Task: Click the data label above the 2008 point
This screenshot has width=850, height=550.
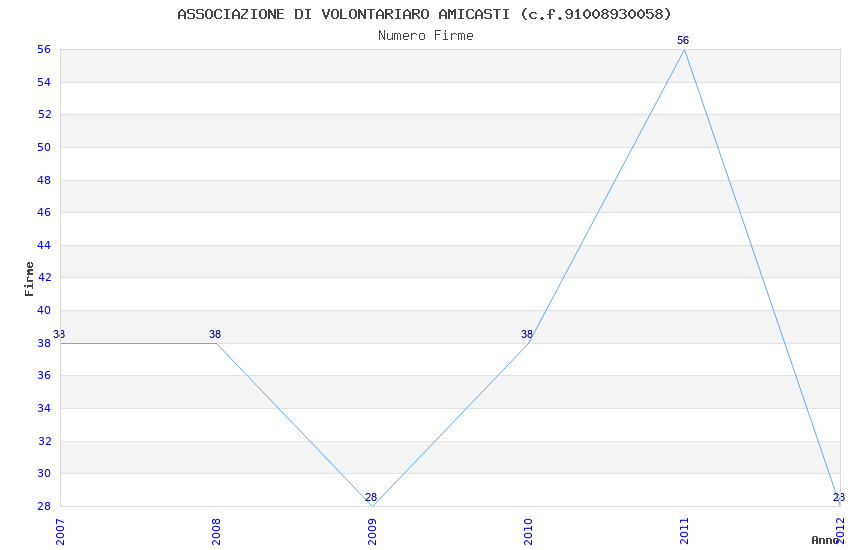Action: [215, 334]
